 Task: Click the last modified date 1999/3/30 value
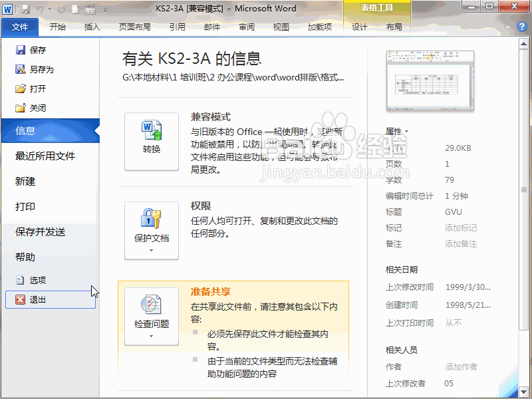click(468, 287)
